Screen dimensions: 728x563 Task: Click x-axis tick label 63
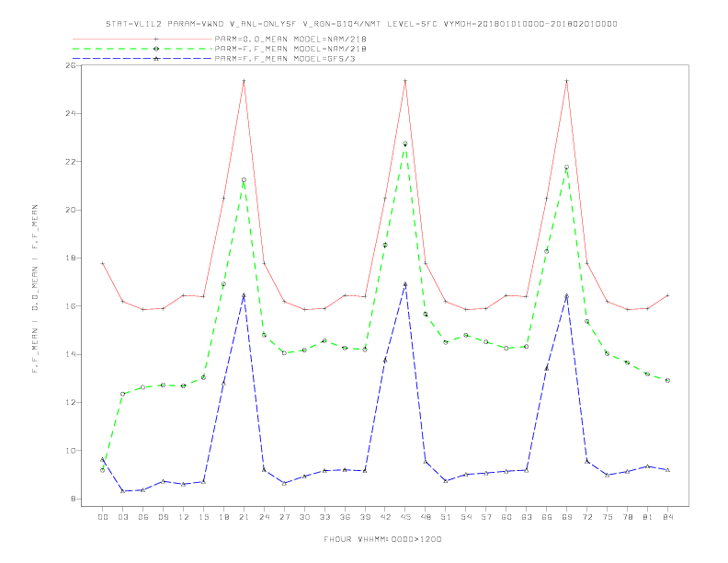pos(526,517)
